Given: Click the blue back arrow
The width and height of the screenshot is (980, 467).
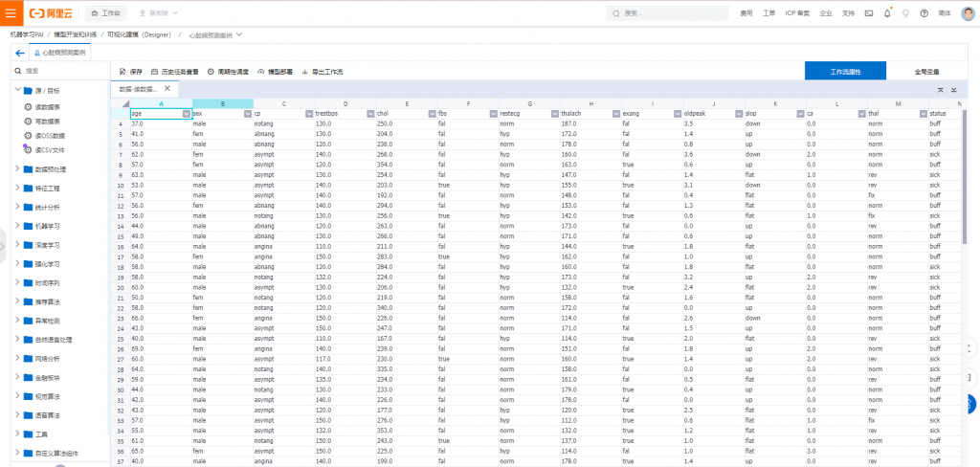Looking at the screenshot, I should (x=20, y=54).
